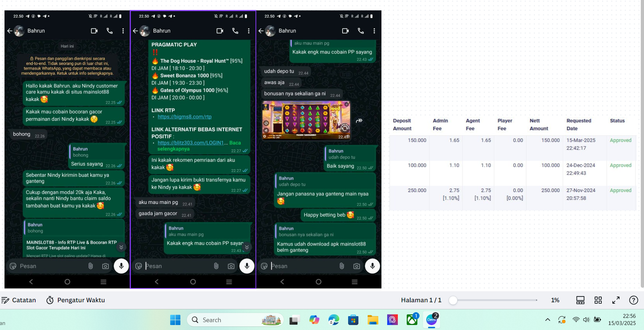Click forward arrow beside slot game image
Image resolution: width=644 pixels, height=330 pixels.
(359, 121)
